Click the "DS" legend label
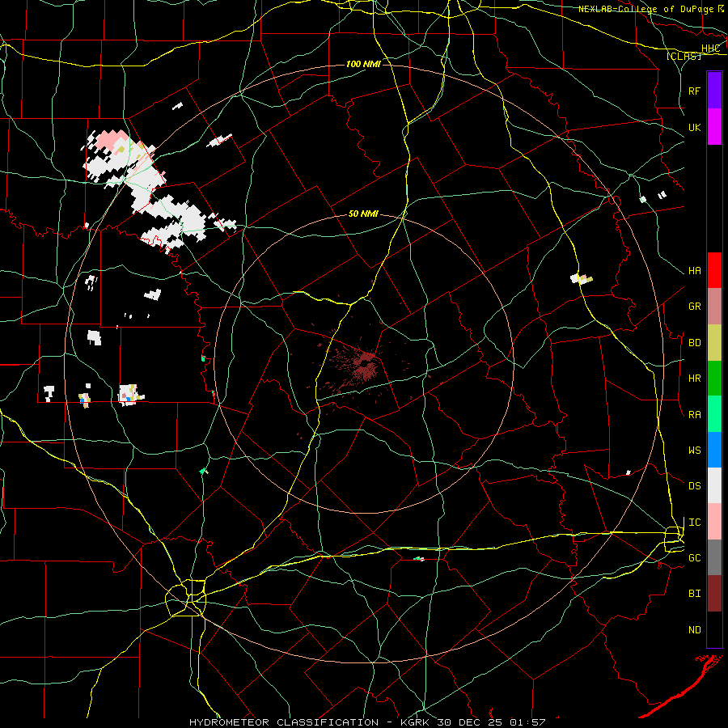This screenshot has height=728, width=728. click(x=695, y=485)
